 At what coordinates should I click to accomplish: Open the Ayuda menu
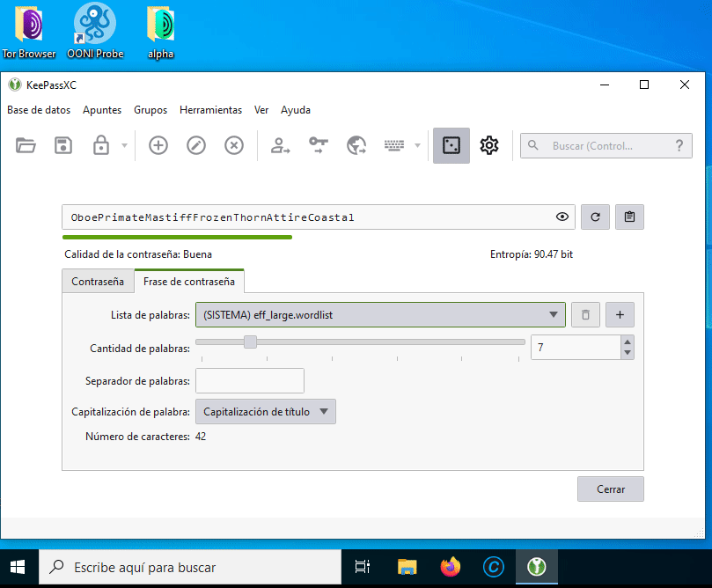coord(296,110)
